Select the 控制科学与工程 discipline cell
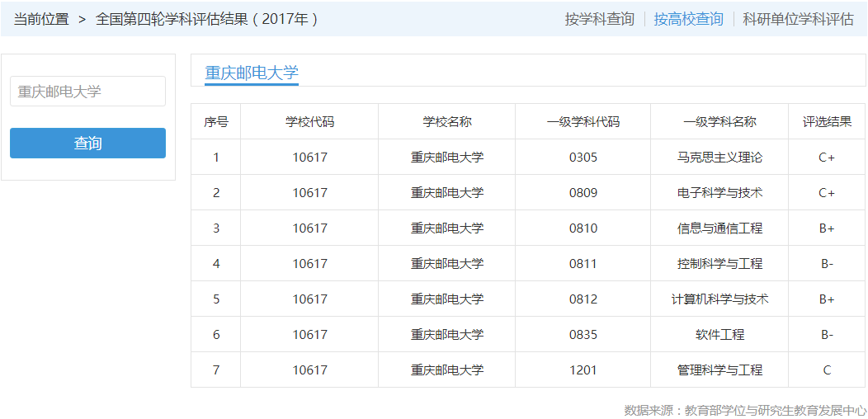The height and width of the screenshot is (419, 868). pyautogui.click(x=719, y=263)
